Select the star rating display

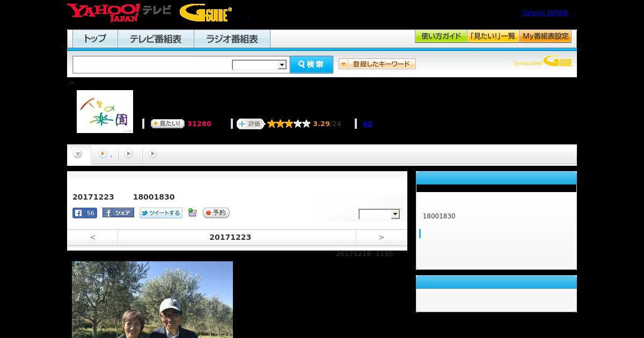click(x=289, y=123)
